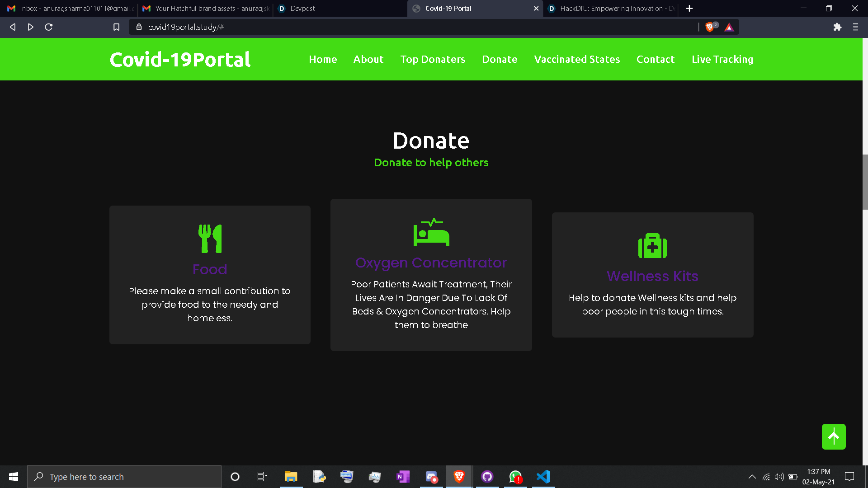Click the Food fork and knife icon
This screenshot has width=868, height=488.
coord(210,239)
